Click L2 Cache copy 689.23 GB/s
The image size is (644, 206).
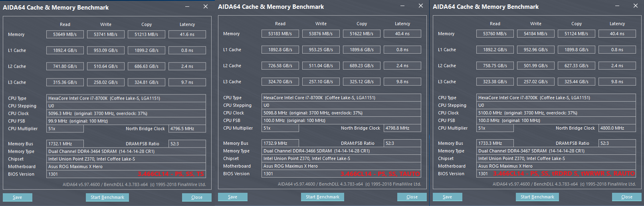(x=362, y=66)
